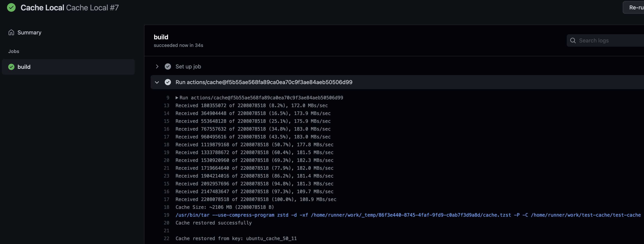Viewport: 644px width, 244px height.
Task: Click the 'Cache restored successfully' log line
Action: [x=213, y=223]
